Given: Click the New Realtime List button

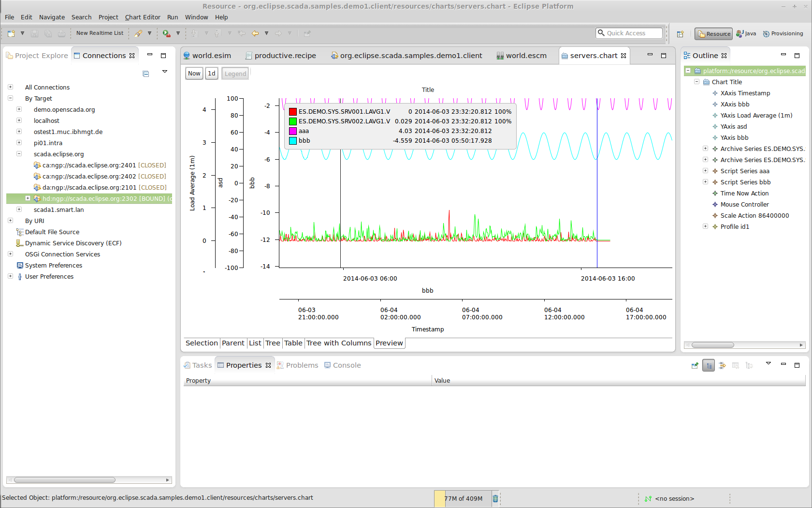Looking at the screenshot, I should click(x=100, y=33).
